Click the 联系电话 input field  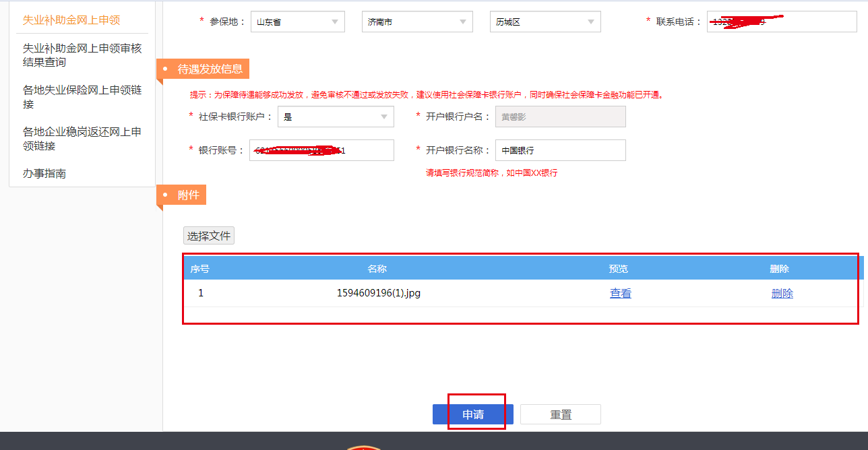click(781, 22)
